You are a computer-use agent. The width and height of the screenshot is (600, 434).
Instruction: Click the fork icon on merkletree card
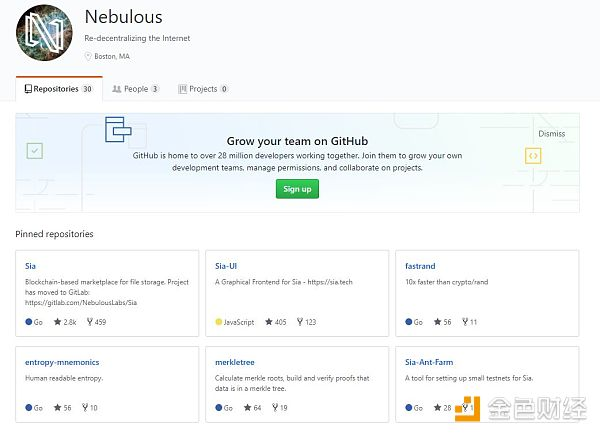(x=275, y=407)
